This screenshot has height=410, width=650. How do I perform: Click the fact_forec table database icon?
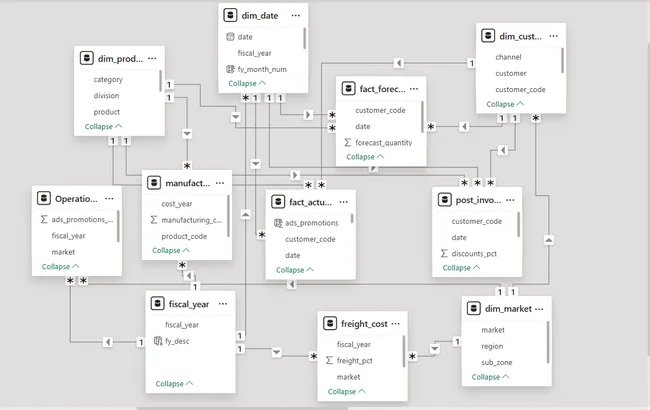348,88
